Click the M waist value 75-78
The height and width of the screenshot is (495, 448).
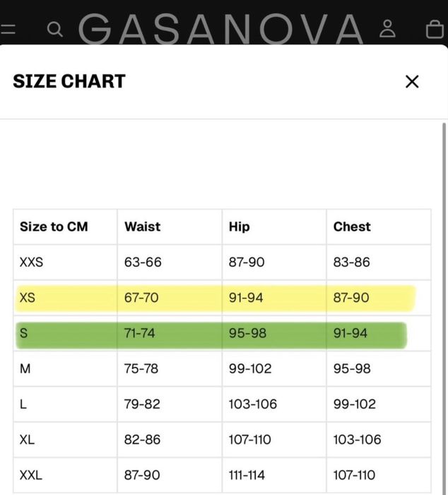(x=141, y=368)
